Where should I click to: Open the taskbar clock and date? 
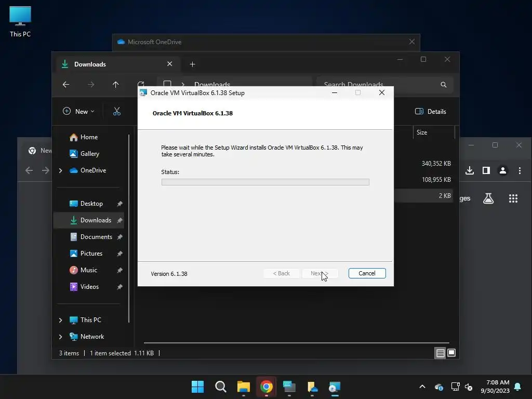[495, 387]
